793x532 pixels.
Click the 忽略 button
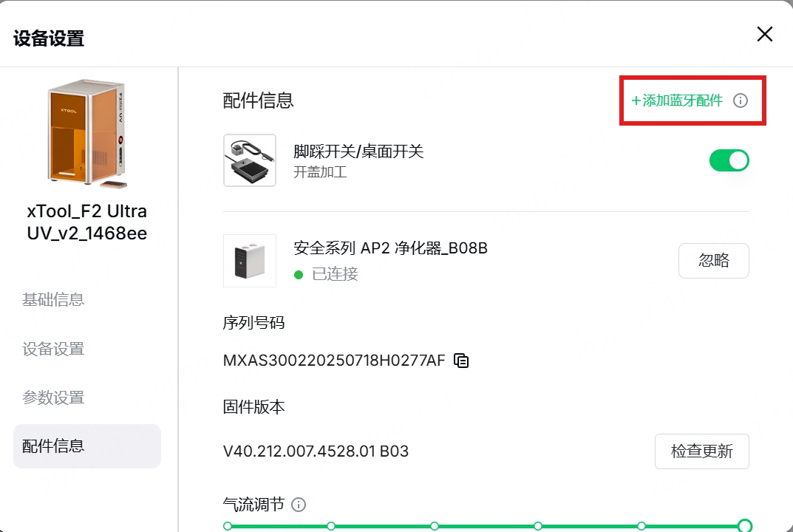tap(714, 261)
